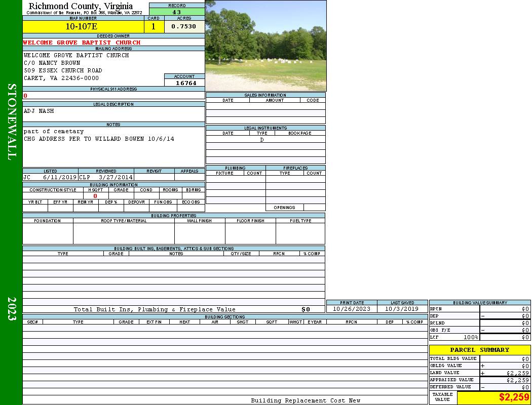Click the red taxable value $2,259
The width and height of the screenshot is (532, 405).
(514, 397)
